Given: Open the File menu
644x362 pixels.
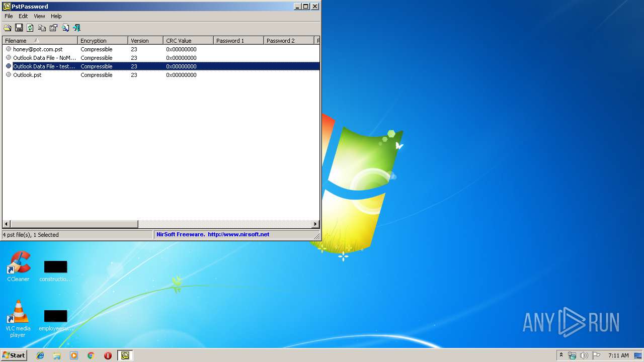Looking at the screenshot, I should pyautogui.click(x=9, y=16).
